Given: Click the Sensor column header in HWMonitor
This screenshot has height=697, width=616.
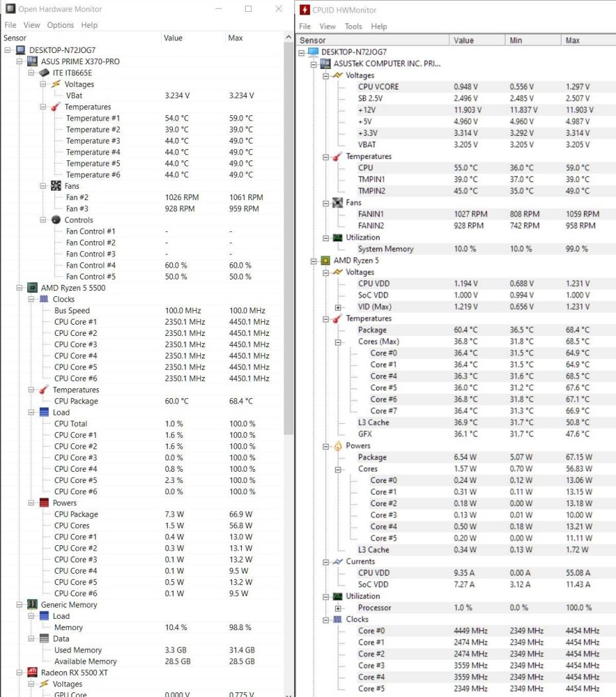Looking at the screenshot, I should 372,40.
